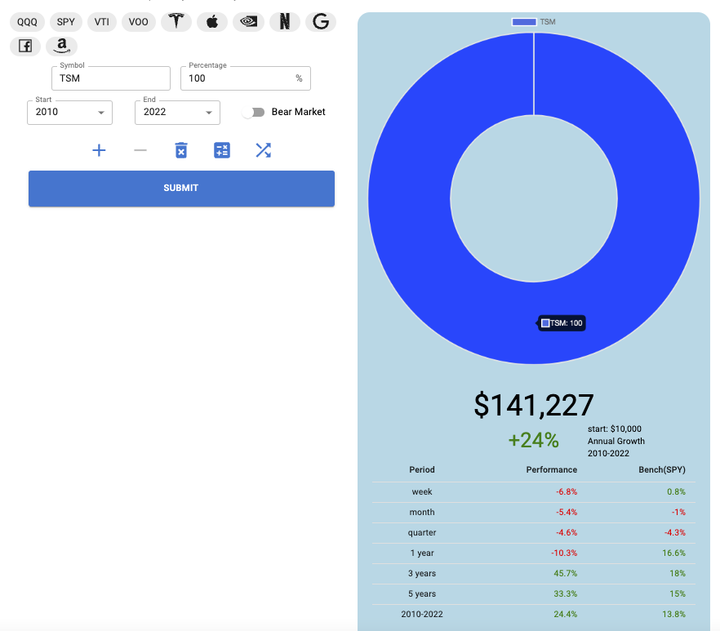Click the $141,227 total value
Viewport: 720px width, 631px height.
click(534, 405)
